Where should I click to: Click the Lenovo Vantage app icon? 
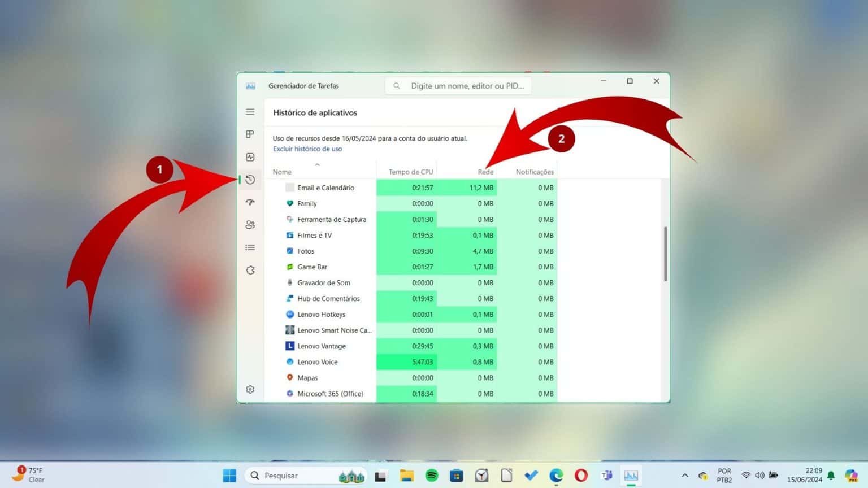[290, 346]
